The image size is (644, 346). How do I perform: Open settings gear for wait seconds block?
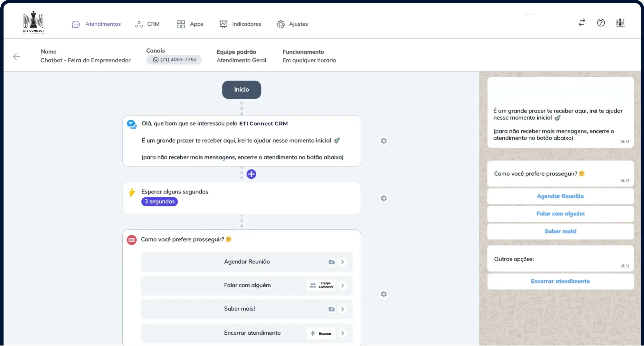click(x=384, y=198)
